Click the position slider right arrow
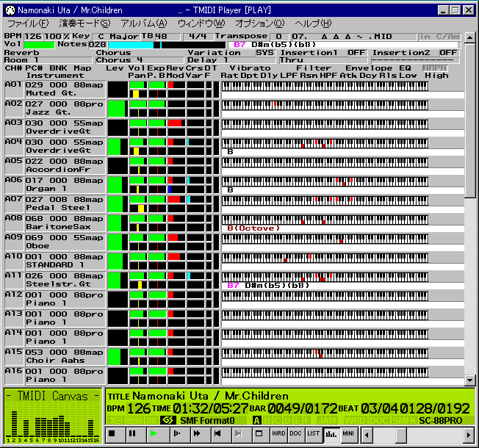 click(469, 435)
